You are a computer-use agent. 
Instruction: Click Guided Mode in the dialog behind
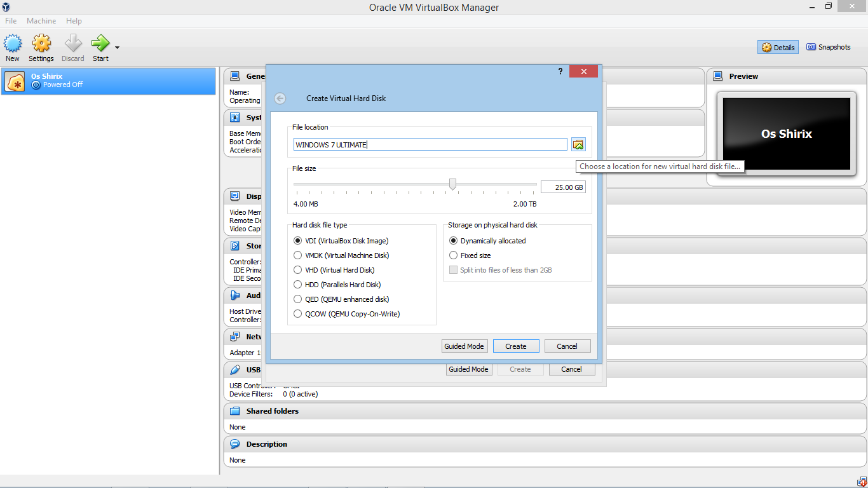[469, 369]
